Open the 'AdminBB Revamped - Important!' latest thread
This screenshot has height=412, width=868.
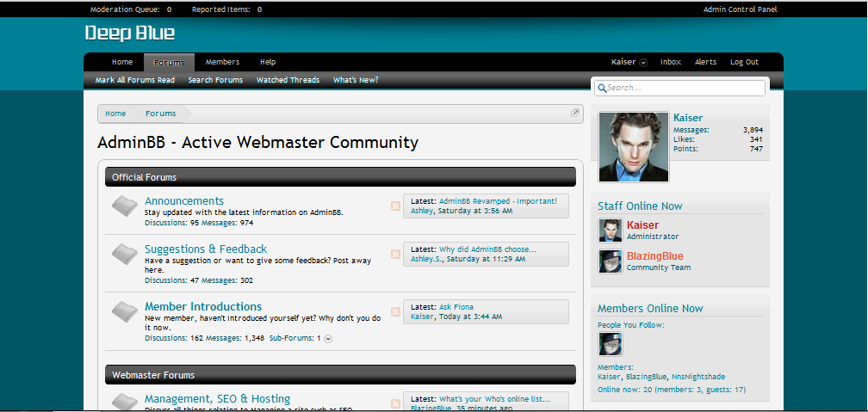click(499, 201)
